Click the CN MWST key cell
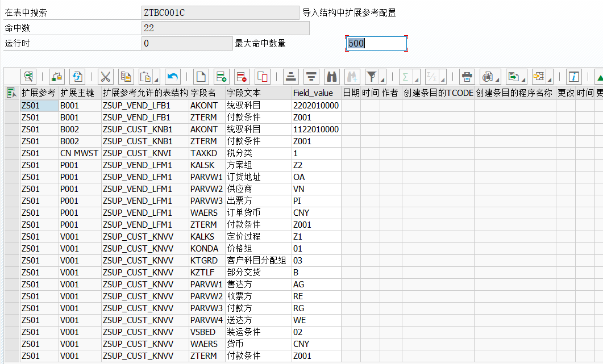 pyautogui.click(x=80, y=153)
